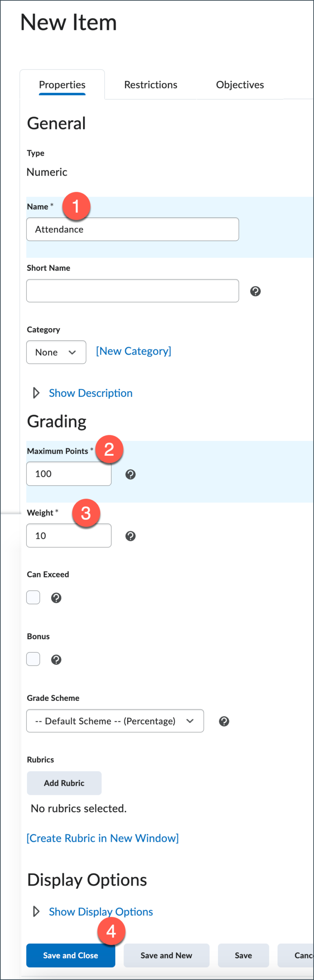Click the Maximum Points input box
Image resolution: width=314 pixels, height=980 pixels.
pos(68,474)
